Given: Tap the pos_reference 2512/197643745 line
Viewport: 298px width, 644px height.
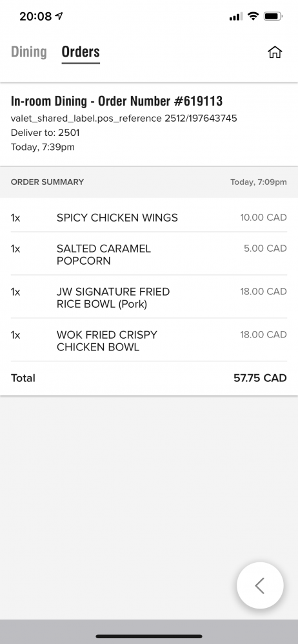Looking at the screenshot, I should 124,118.
